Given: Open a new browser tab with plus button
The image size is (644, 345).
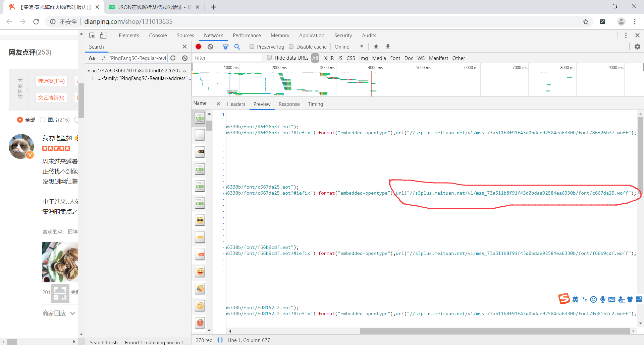Looking at the screenshot, I should [213, 7].
